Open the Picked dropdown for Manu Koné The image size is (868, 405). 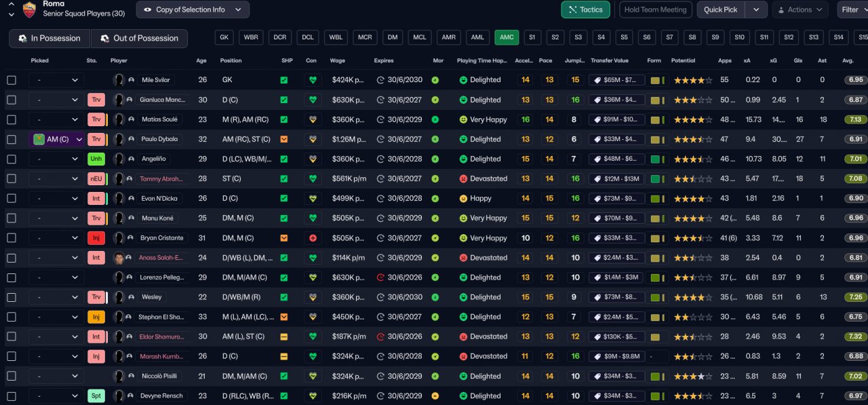[57, 218]
